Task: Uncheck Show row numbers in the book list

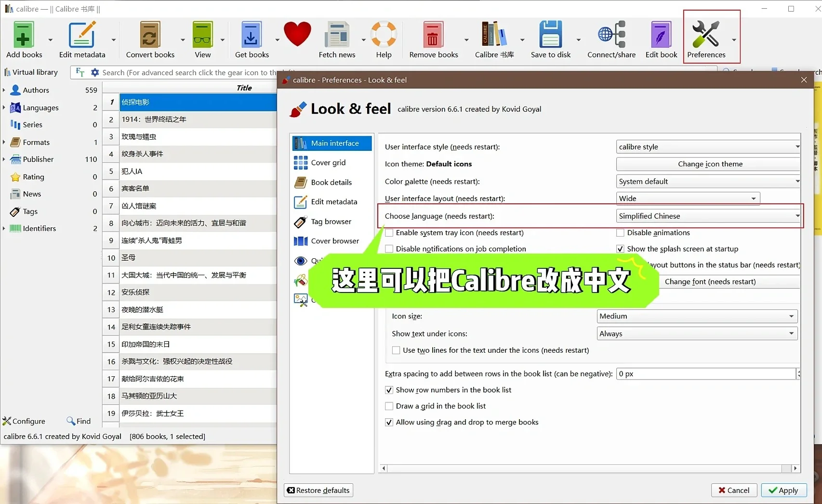Action: 389,390
